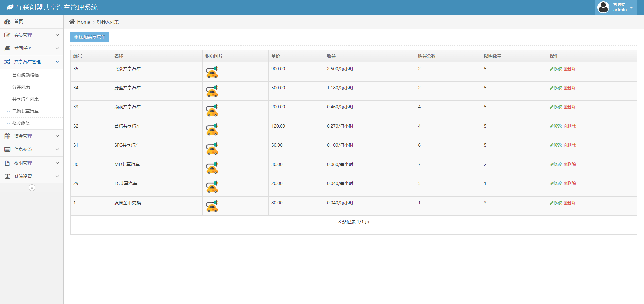Click the car thumbnail for SFC共享汽车
Image resolution: width=644 pixels, height=304 pixels.
pos(212,148)
